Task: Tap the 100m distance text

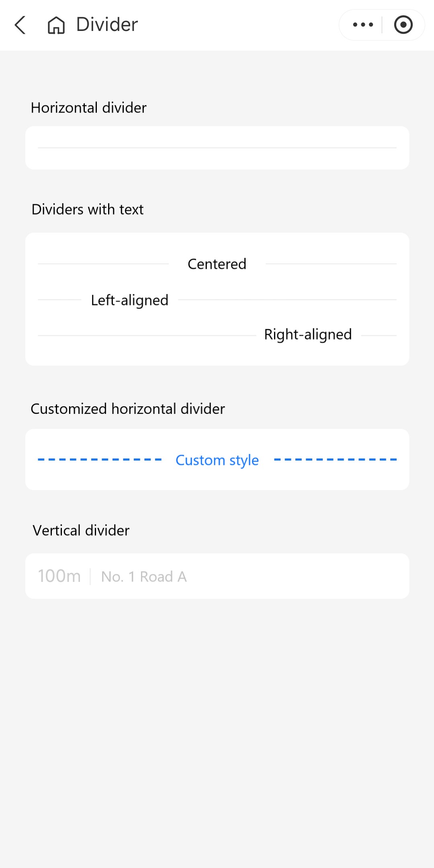Action: coord(59,576)
